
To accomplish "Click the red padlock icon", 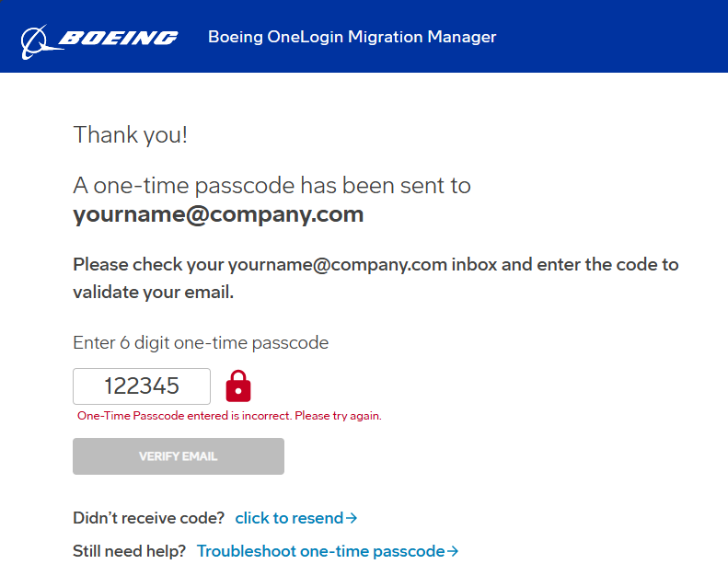I will (x=238, y=386).
